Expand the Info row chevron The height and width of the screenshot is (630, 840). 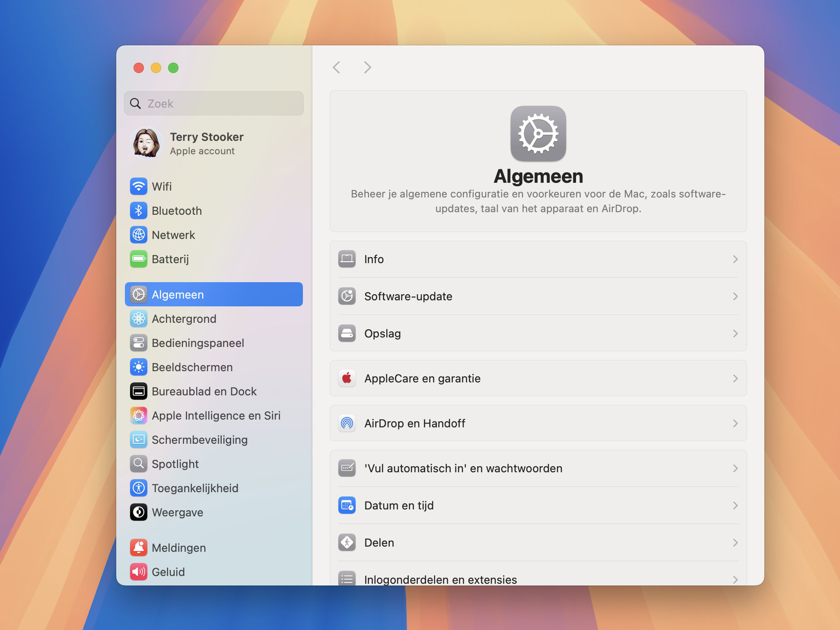click(735, 259)
